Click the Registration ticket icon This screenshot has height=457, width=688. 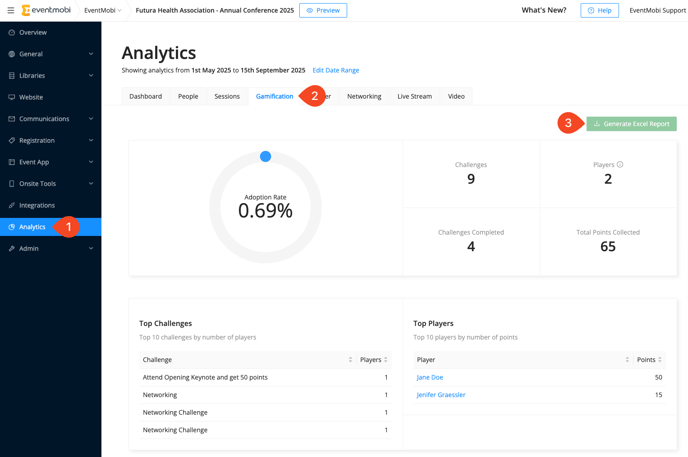click(x=12, y=140)
